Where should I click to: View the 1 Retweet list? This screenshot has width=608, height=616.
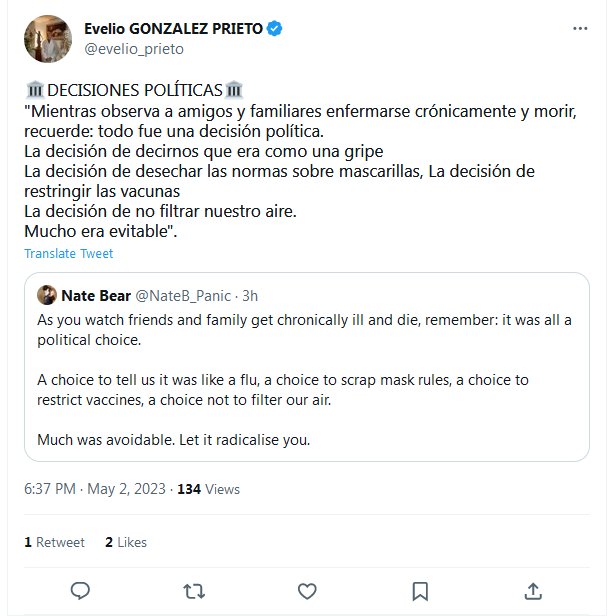click(x=55, y=542)
